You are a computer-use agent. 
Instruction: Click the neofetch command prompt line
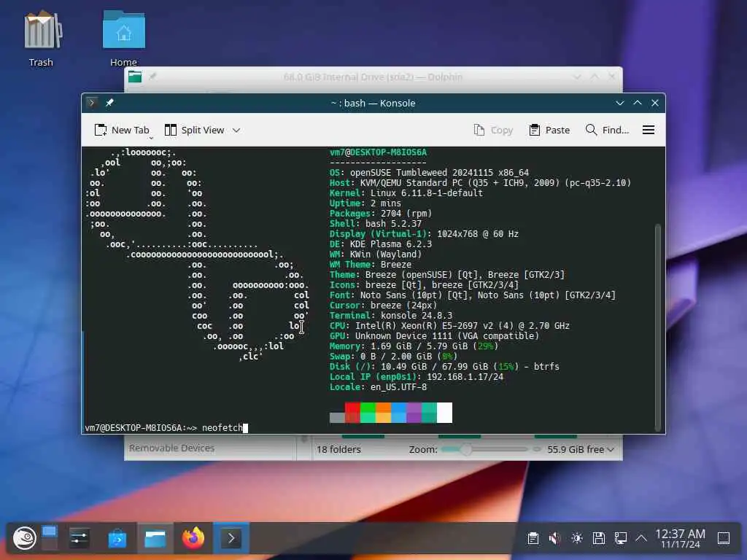(x=166, y=427)
